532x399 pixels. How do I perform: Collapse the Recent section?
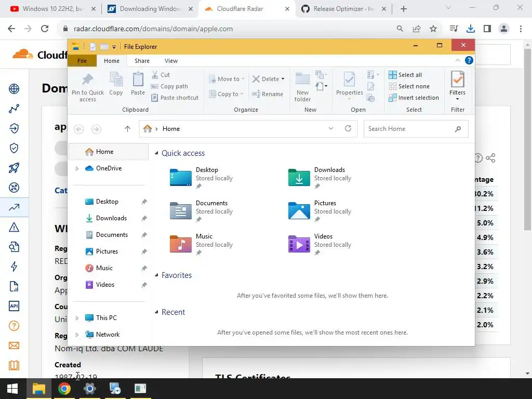click(x=156, y=312)
